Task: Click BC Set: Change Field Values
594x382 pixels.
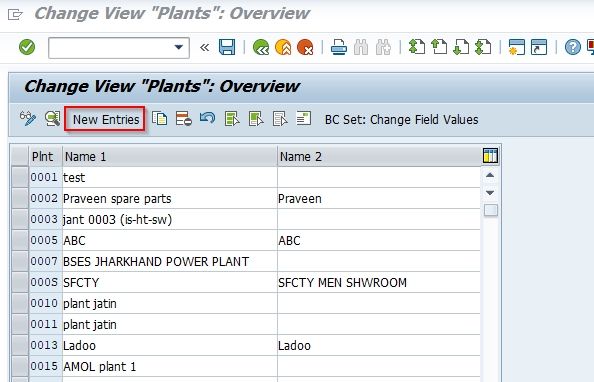Action: click(401, 120)
